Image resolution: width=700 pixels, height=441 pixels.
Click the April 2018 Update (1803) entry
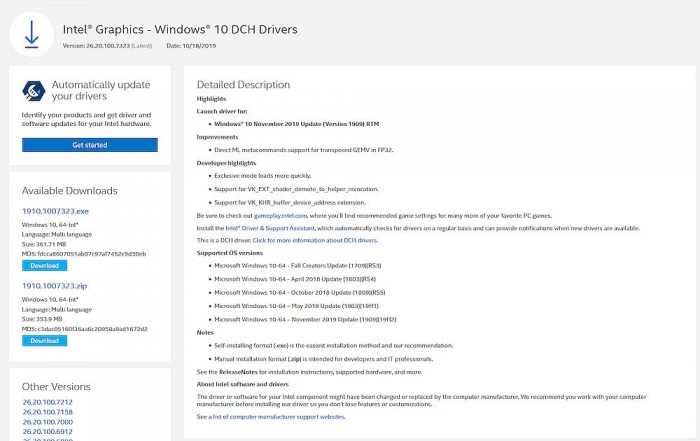click(x=295, y=279)
